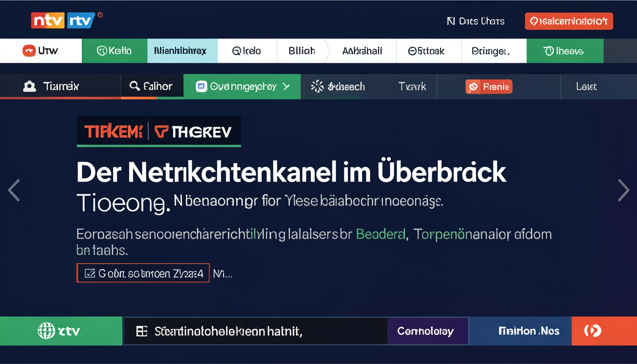Expand the green Ovannigeyorey dropdown
The width and height of the screenshot is (637, 364).
click(x=286, y=86)
